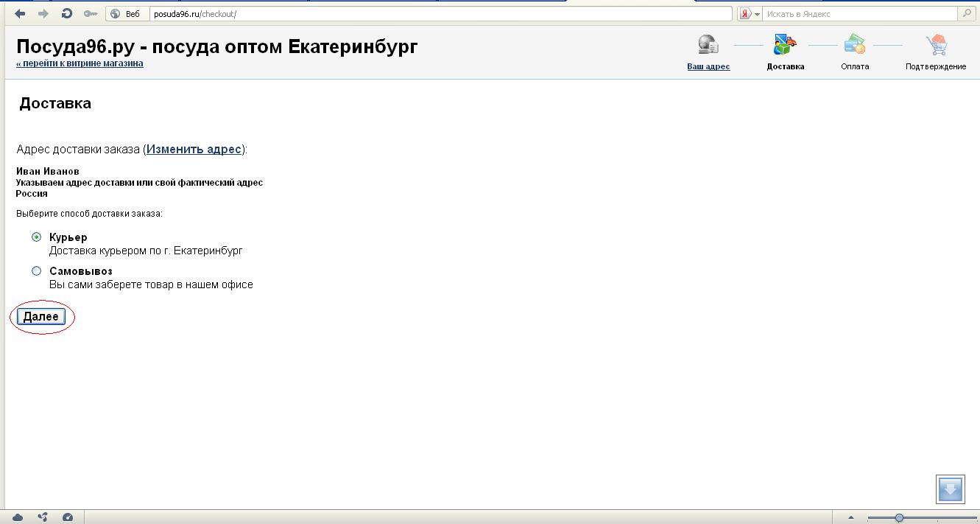980x524 pixels.
Task: Click text Вы сами заберете товар в нашем офисе
Action: pyautogui.click(x=151, y=284)
